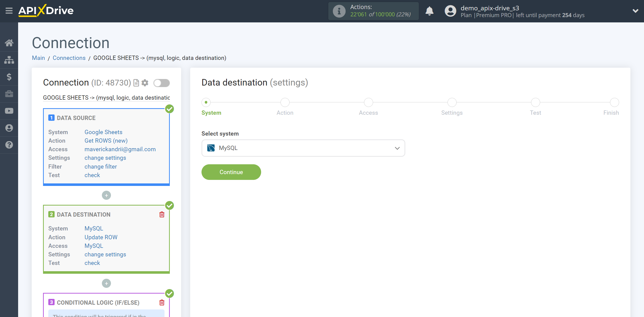Click the Conditional Logic green checkmark badge

pyautogui.click(x=170, y=294)
